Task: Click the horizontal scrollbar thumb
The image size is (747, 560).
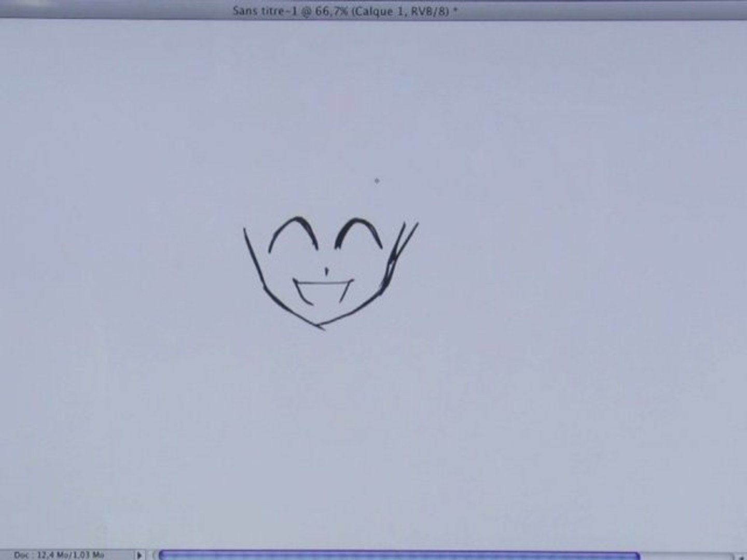Action: 399,555
